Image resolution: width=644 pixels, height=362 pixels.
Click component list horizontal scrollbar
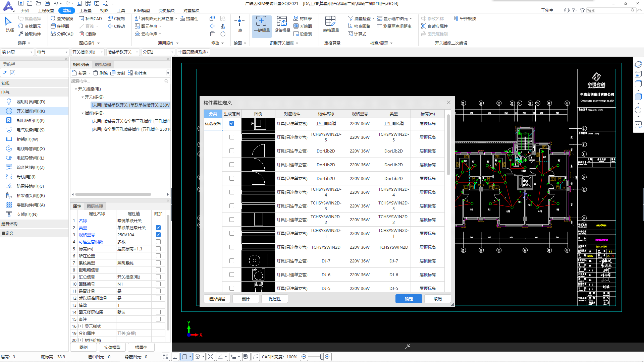[x=113, y=194]
